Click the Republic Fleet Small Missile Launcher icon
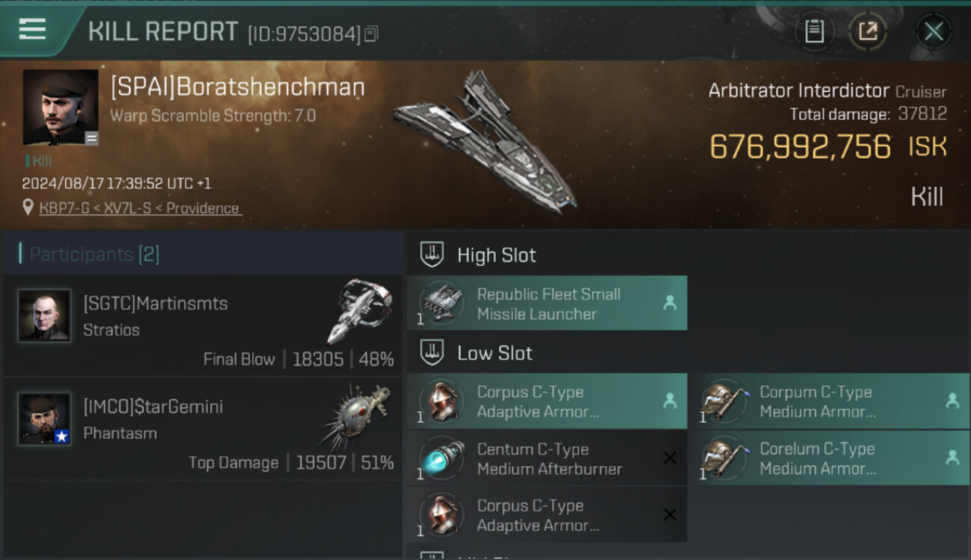 pos(441,303)
